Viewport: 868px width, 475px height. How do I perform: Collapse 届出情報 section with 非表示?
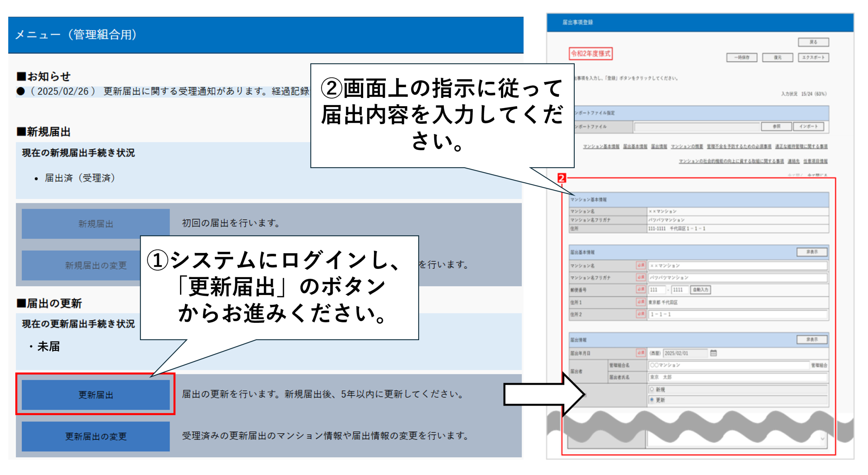pyautogui.click(x=811, y=339)
